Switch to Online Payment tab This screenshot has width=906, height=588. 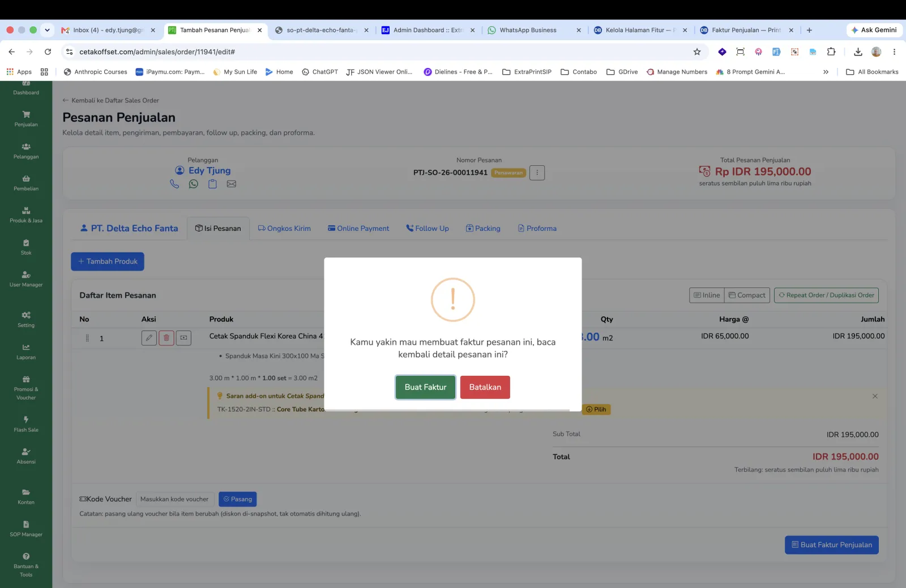pyautogui.click(x=358, y=229)
